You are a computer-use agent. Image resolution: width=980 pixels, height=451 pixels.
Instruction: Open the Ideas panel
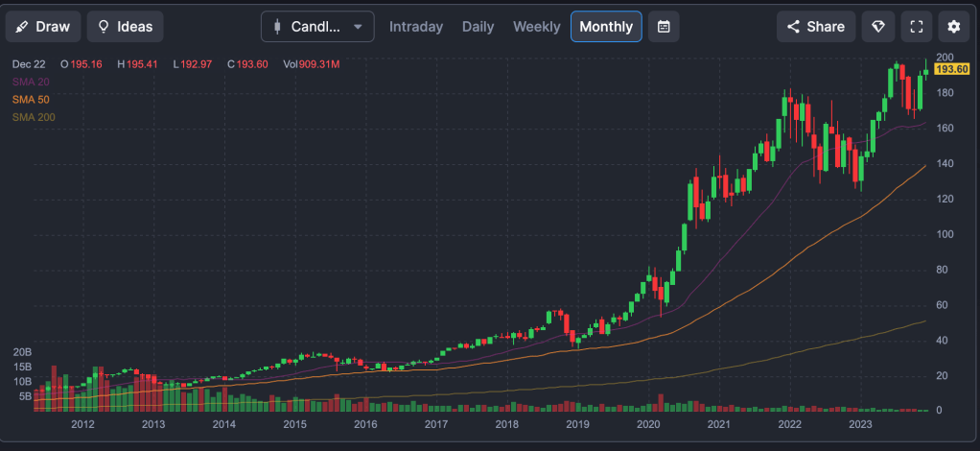tap(125, 27)
